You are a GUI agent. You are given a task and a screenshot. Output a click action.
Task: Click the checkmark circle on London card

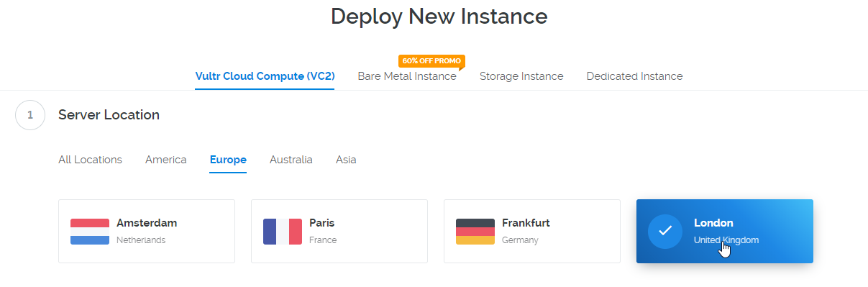coord(665,232)
